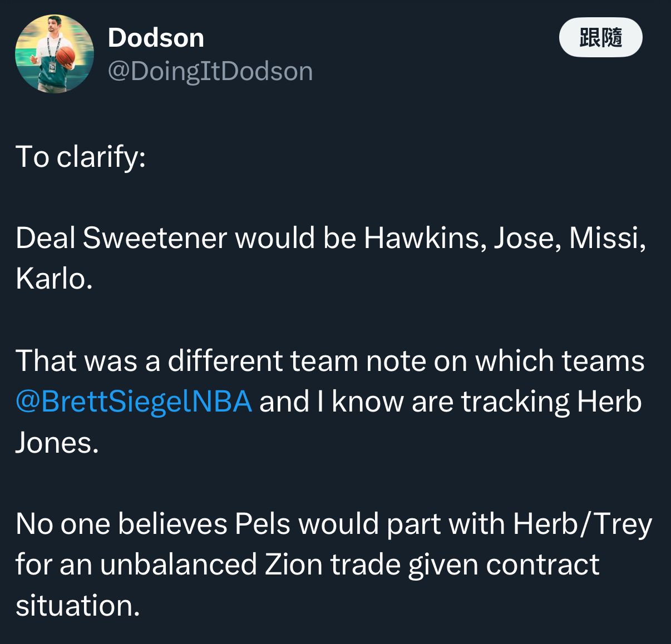Click the name "Karlo." in the tweet

54,279
